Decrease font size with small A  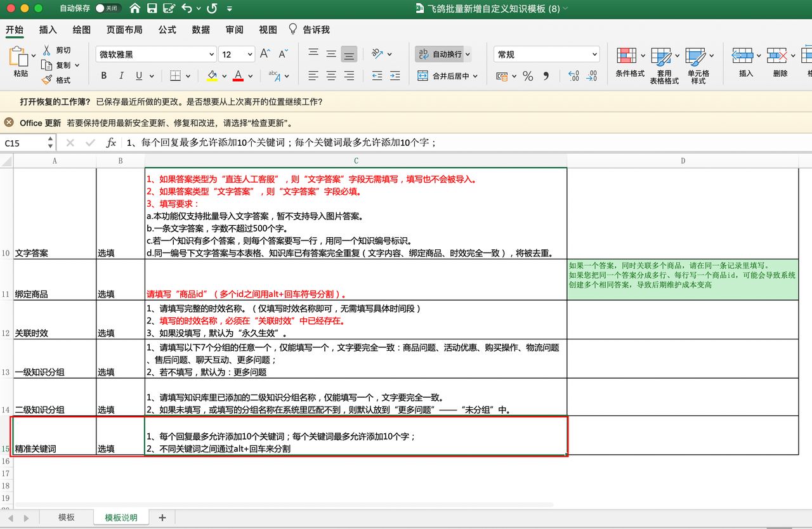pyautogui.click(x=282, y=55)
